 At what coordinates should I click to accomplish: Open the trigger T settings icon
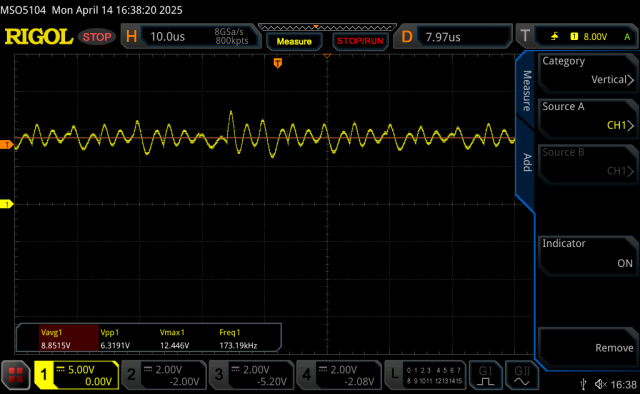click(525, 36)
